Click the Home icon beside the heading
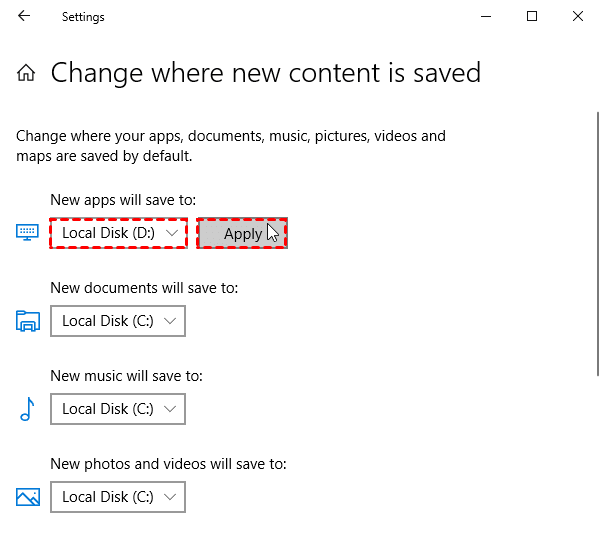 (27, 73)
